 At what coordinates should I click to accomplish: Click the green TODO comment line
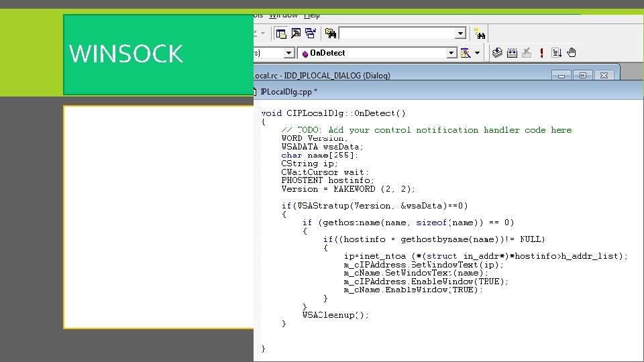[x=427, y=130]
